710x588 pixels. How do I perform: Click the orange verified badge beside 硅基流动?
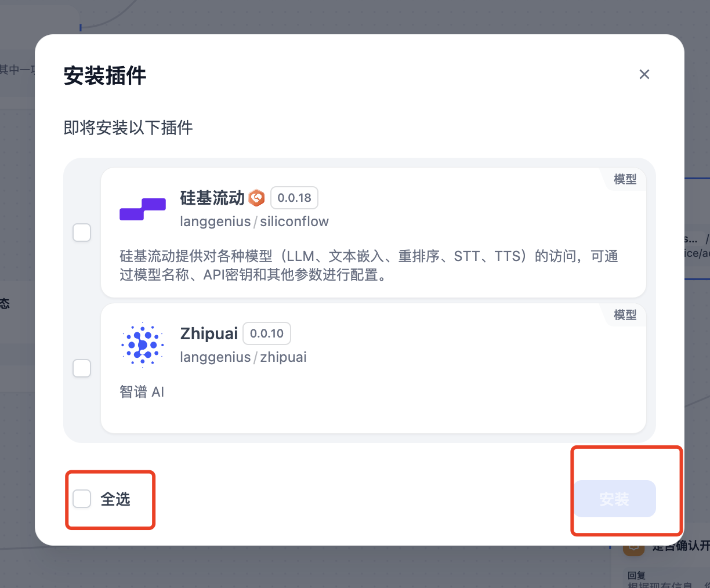point(256,198)
